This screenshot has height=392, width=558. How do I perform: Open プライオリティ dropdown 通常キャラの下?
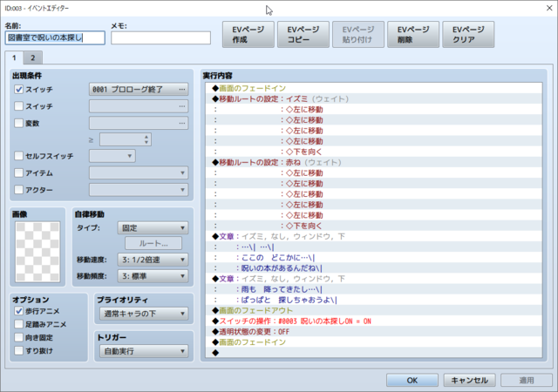tap(144, 314)
